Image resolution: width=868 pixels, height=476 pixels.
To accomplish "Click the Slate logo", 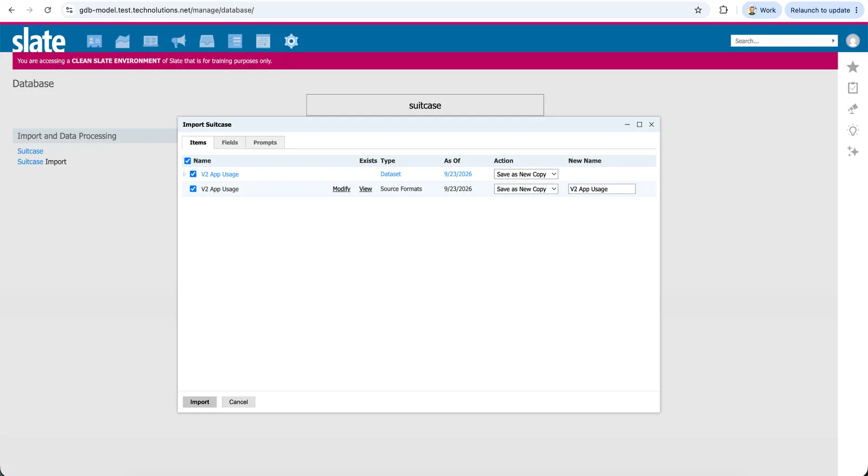I will tap(39, 40).
